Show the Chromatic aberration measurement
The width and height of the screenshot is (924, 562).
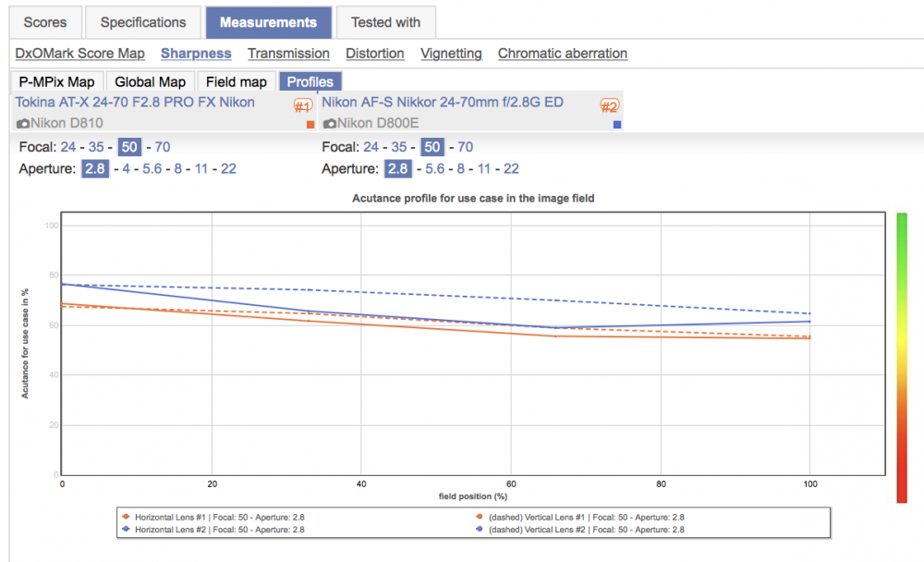[563, 53]
